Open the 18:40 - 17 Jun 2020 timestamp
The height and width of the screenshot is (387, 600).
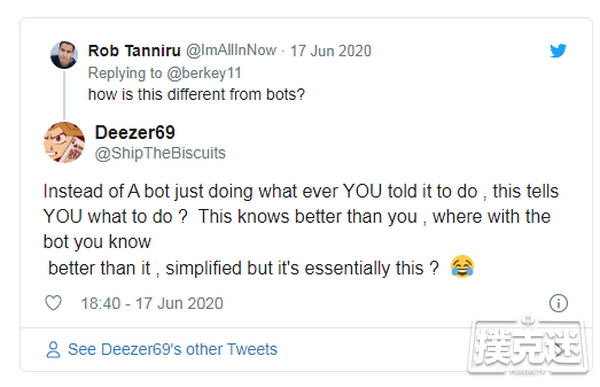[152, 303]
